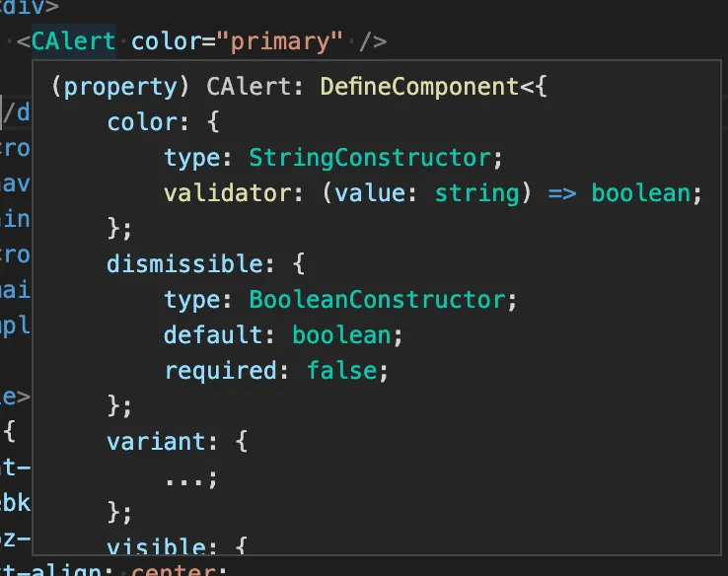Click StringConstructor type in tooltip
The width and height of the screenshot is (728, 576).
coord(370,158)
